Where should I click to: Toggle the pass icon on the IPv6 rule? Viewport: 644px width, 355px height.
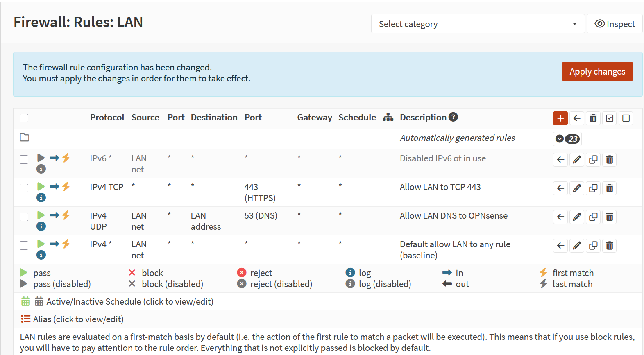[x=41, y=158]
